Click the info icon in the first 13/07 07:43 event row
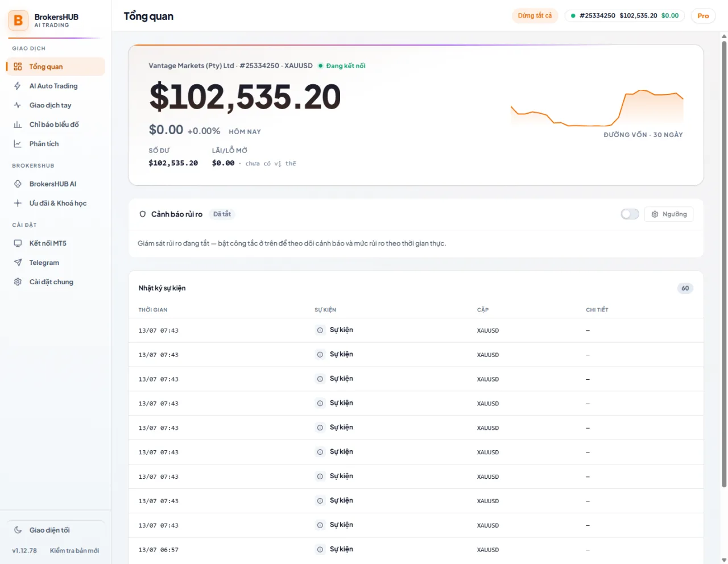The height and width of the screenshot is (564, 728). [x=320, y=330]
